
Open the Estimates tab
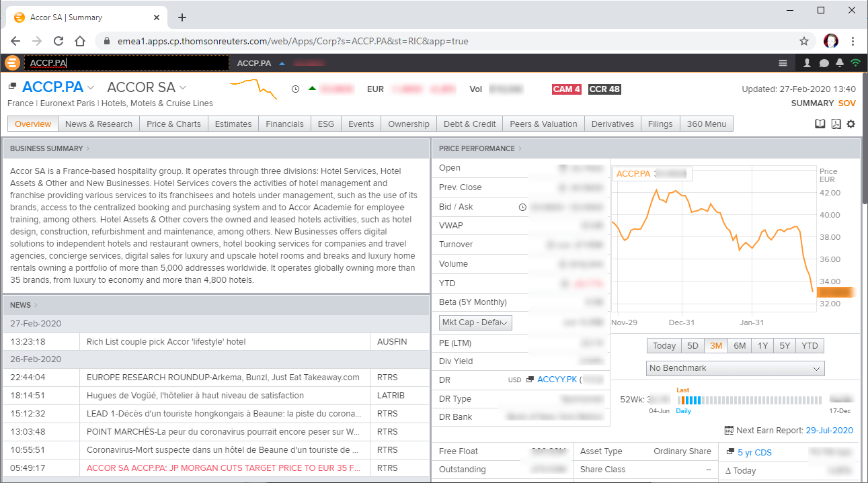[x=233, y=124]
